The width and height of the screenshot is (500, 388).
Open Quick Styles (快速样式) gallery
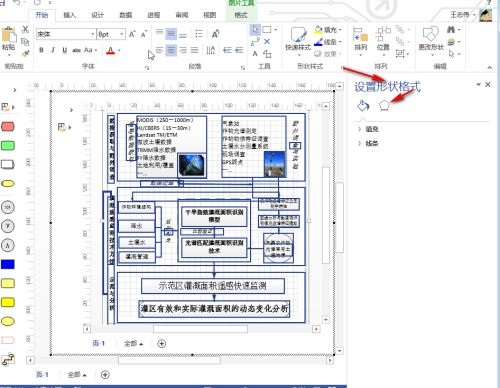click(x=298, y=40)
